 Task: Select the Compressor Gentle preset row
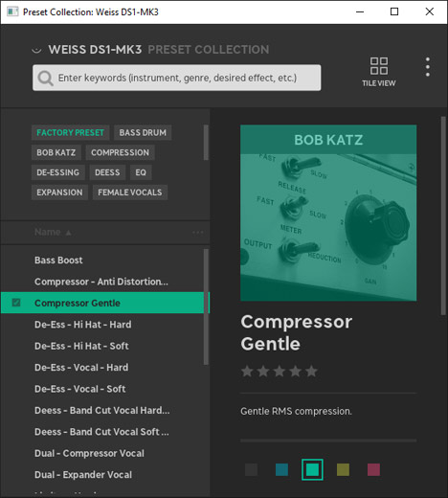[x=102, y=303]
